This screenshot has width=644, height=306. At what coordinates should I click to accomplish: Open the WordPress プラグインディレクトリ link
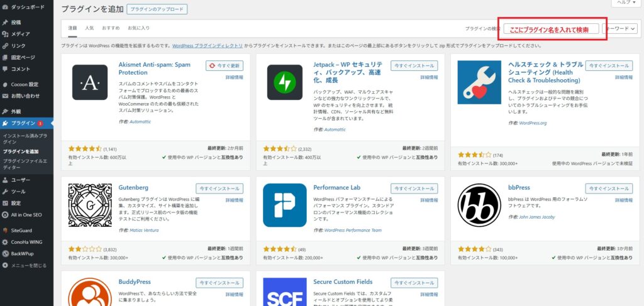[208, 46]
